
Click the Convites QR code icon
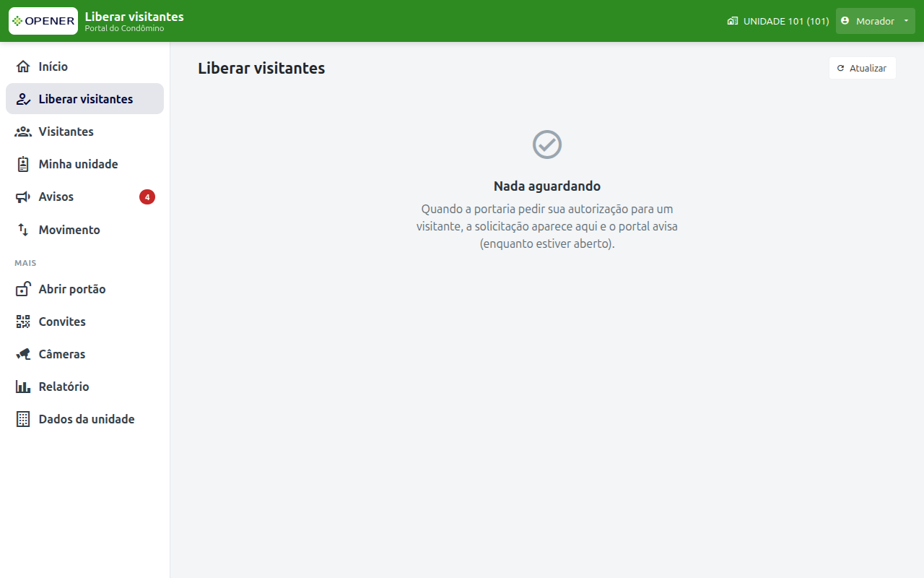click(x=23, y=322)
